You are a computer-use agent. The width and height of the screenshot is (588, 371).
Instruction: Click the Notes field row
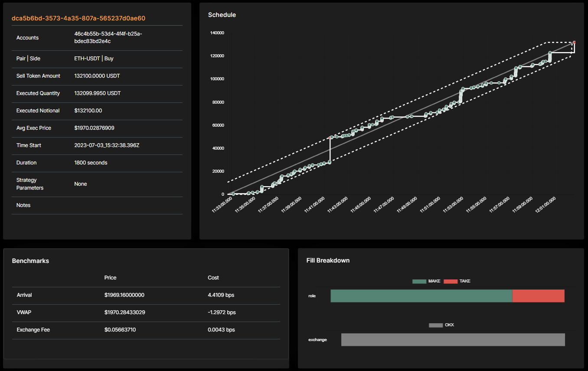(x=97, y=205)
